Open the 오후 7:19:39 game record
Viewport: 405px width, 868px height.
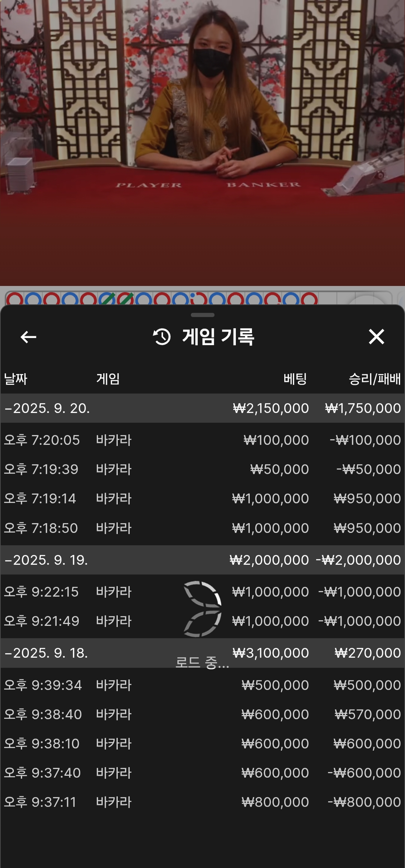tap(202, 469)
